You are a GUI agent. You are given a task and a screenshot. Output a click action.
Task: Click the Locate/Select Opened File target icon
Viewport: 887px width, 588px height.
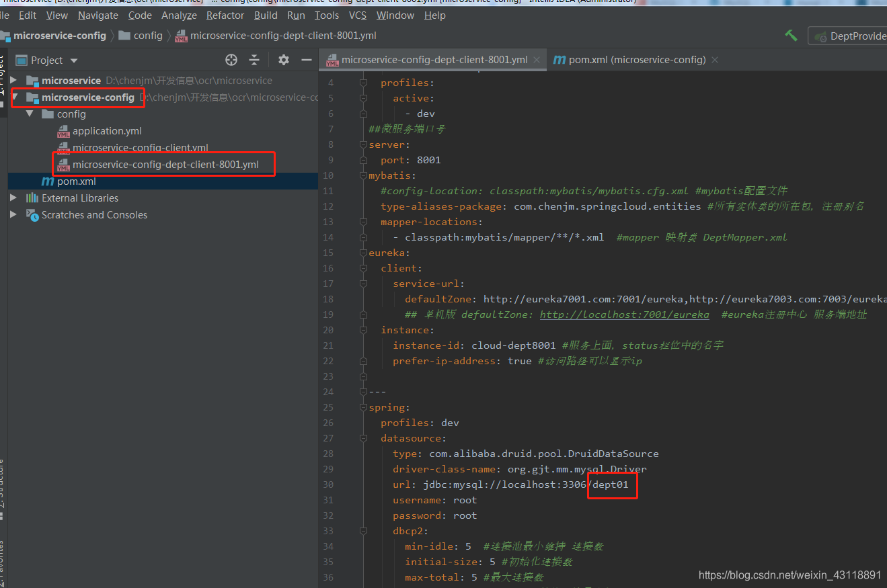231,60
